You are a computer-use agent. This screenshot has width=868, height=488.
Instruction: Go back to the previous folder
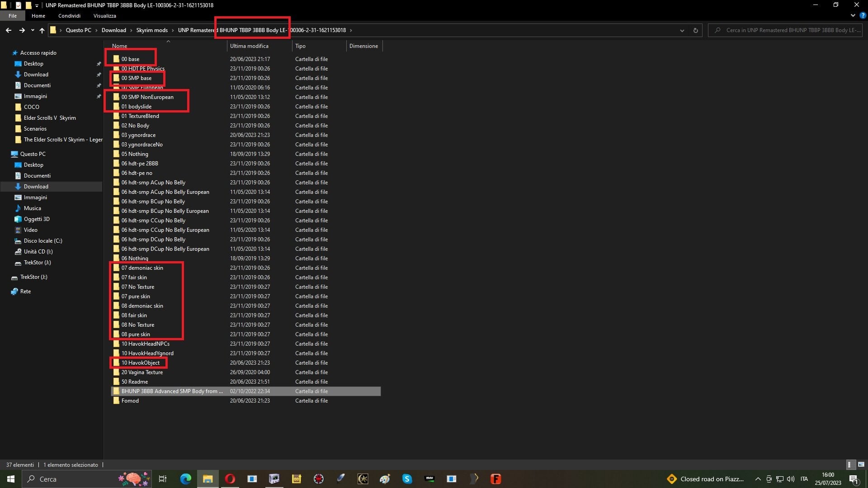pos(9,30)
